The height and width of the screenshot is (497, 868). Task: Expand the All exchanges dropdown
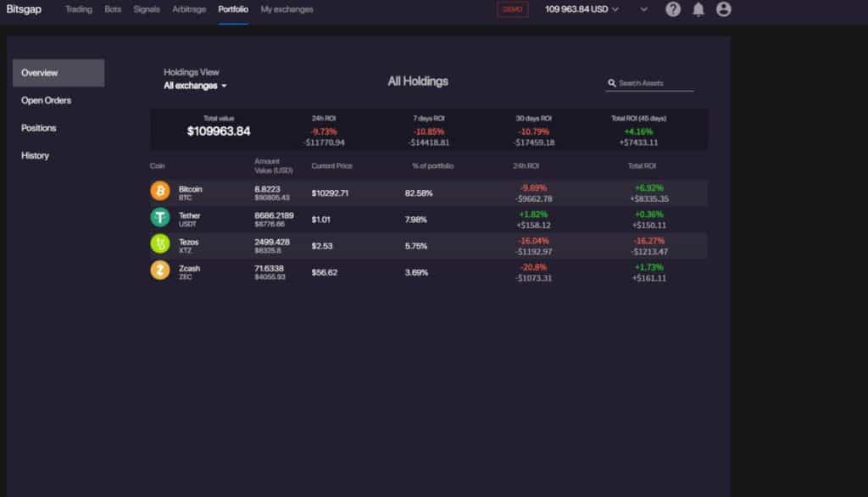(x=195, y=86)
